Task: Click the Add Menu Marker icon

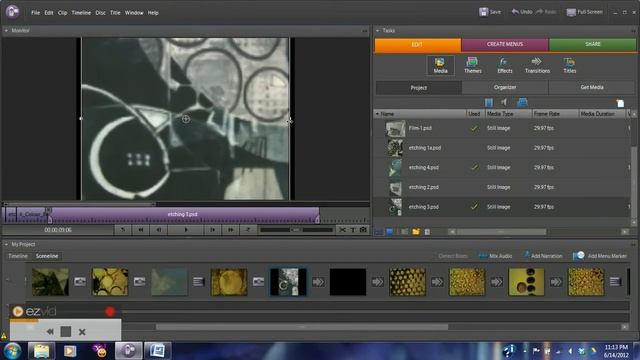Action: click(578, 256)
